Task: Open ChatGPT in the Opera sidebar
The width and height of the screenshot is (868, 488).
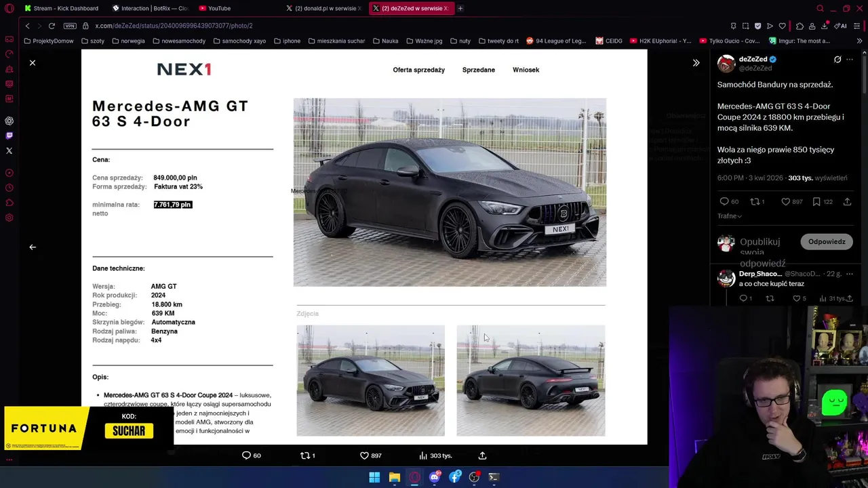Action: point(9,121)
